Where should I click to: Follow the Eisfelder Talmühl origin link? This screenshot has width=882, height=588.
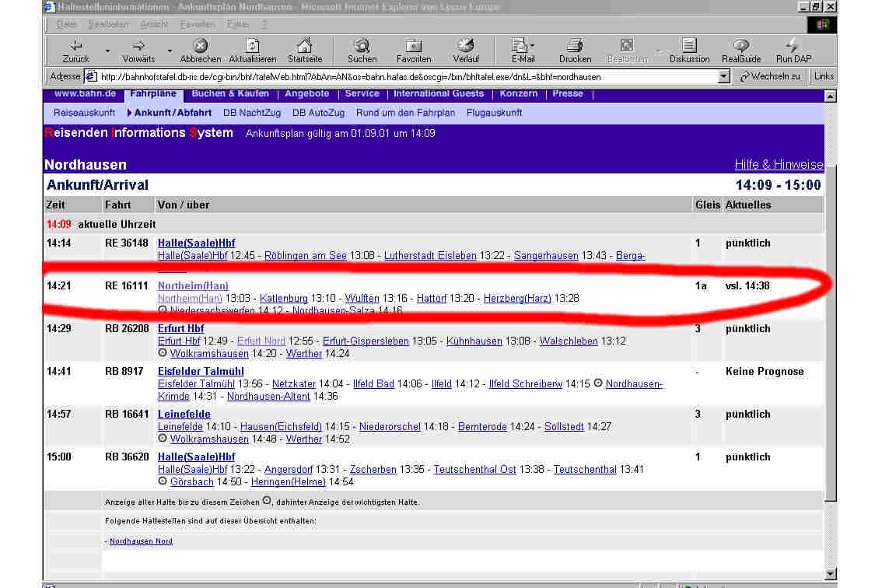click(201, 371)
